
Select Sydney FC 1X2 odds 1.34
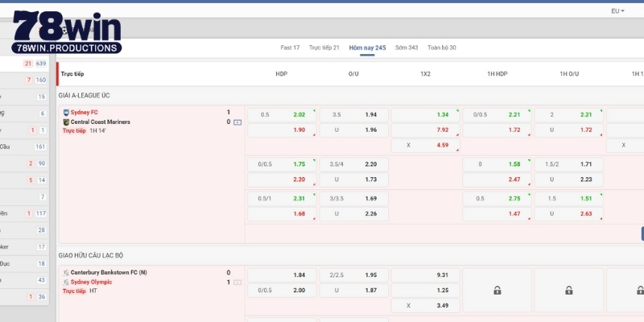(425, 114)
